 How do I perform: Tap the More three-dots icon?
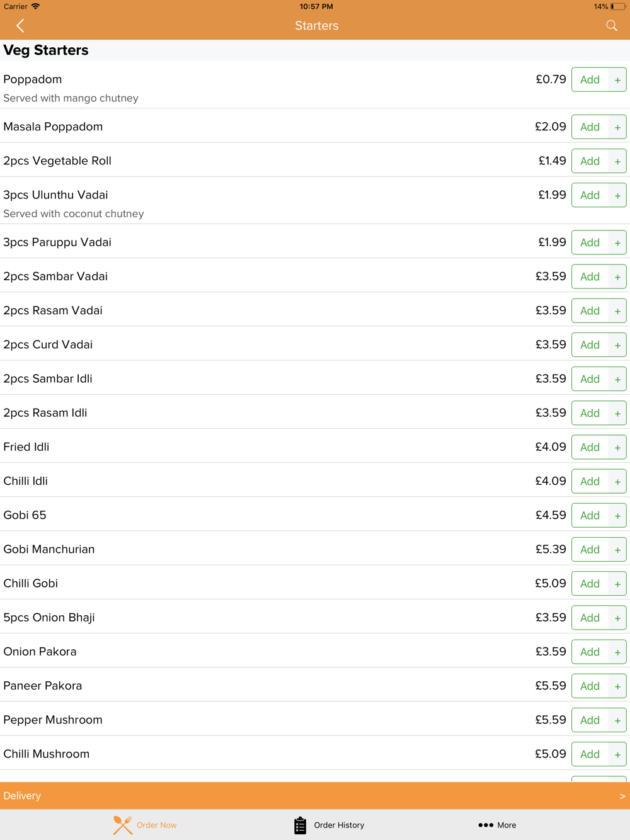point(486,825)
